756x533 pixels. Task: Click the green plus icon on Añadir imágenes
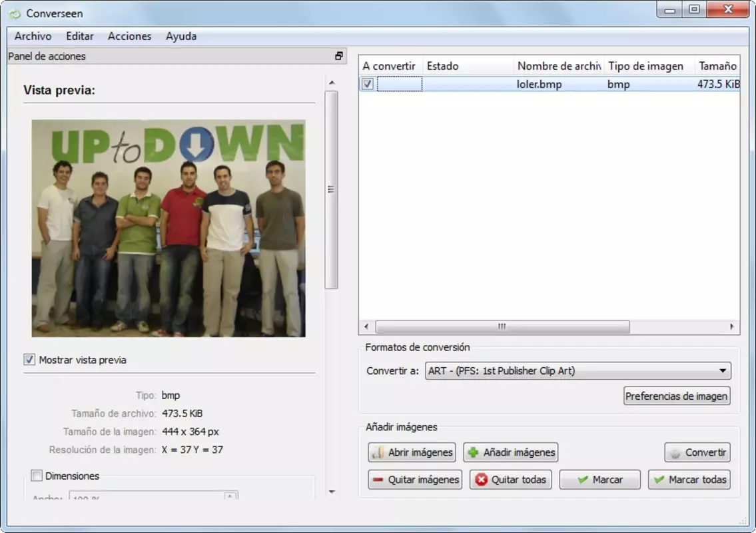pos(474,452)
